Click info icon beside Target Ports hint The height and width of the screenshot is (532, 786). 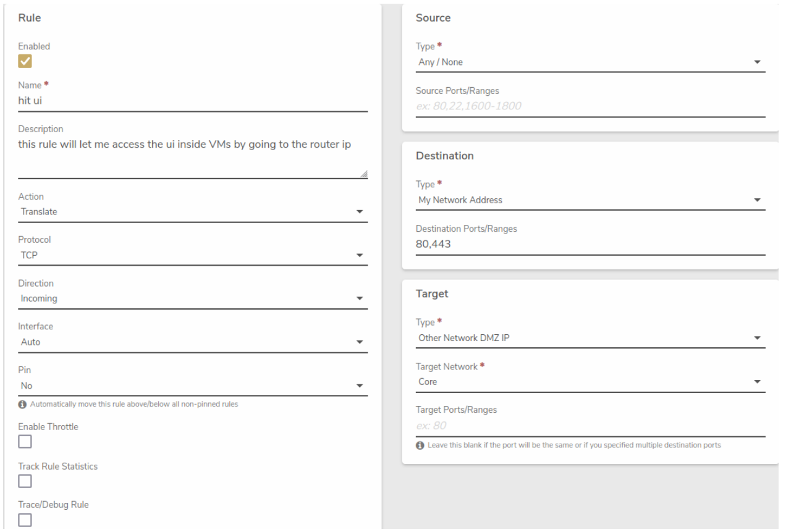[419, 445]
